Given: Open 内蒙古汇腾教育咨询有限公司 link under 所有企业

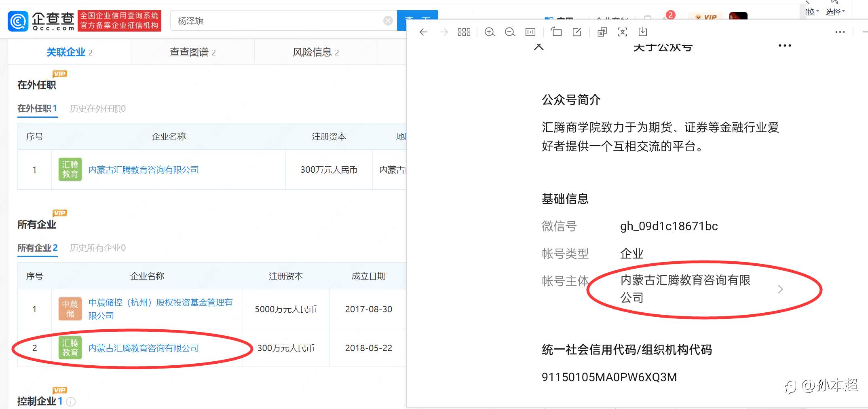Looking at the screenshot, I should coord(144,348).
